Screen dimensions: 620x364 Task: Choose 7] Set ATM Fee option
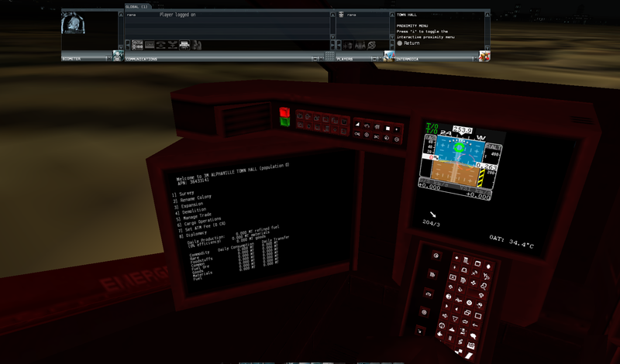tap(202, 227)
